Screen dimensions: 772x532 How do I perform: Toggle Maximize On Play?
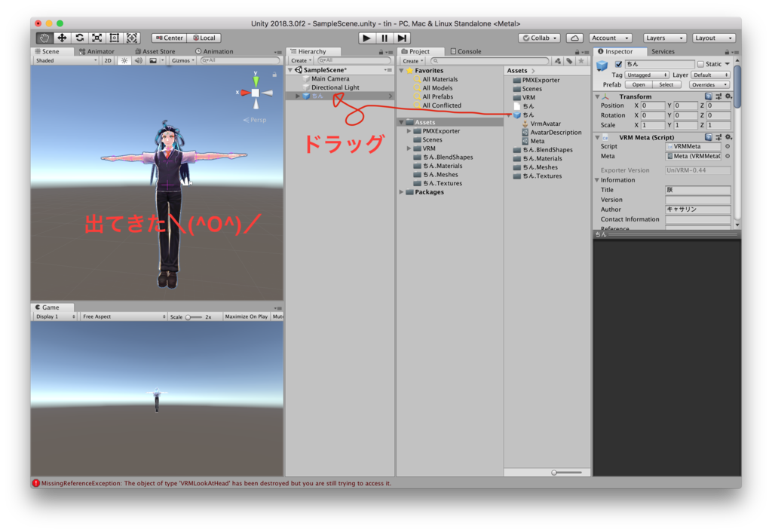(x=247, y=316)
